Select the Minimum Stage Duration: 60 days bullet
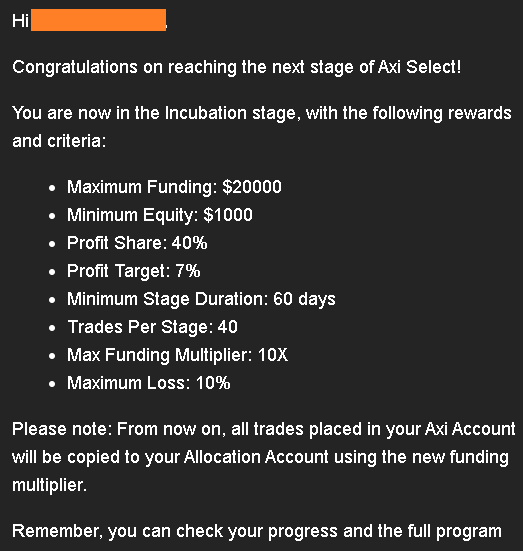This screenshot has height=551, width=523. click(x=201, y=299)
